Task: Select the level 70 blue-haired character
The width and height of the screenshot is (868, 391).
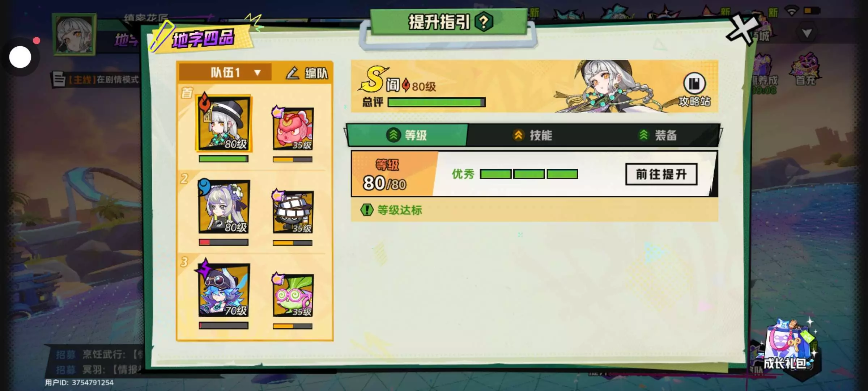Action: pos(224,290)
